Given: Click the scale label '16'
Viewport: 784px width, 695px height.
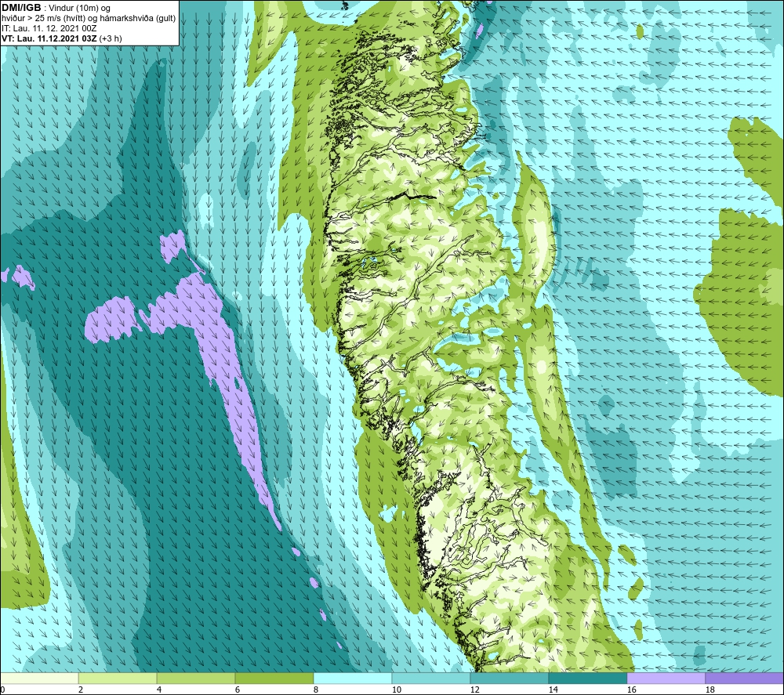Looking at the screenshot, I should [x=631, y=690].
